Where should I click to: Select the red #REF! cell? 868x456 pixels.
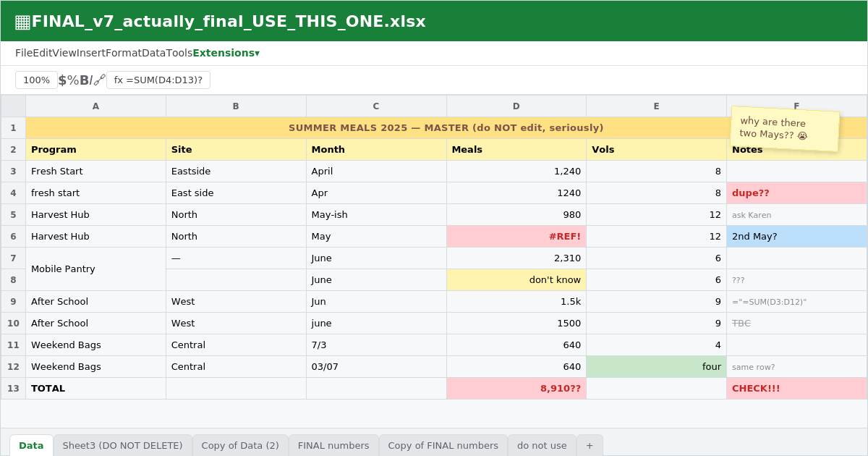pos(516,236)
